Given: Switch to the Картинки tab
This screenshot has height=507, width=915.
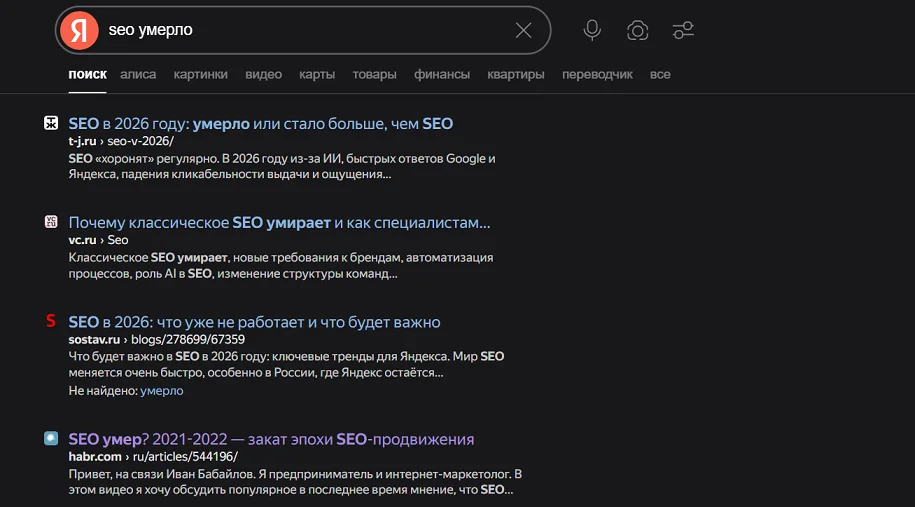Looking at the screenshot, I should click(200, 74).
